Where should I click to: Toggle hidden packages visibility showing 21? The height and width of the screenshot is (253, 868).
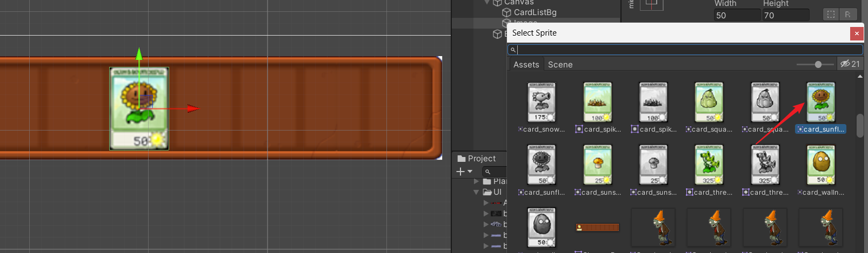click(850, 64)
